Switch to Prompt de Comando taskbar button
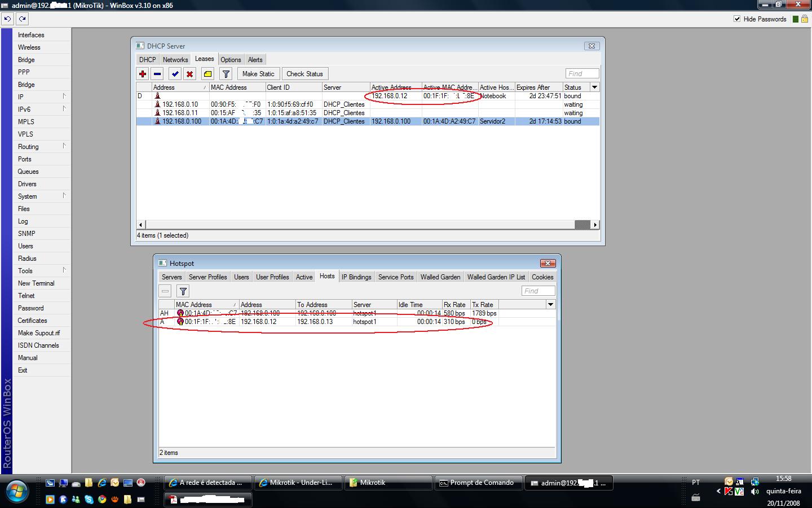This screenshot has height=508, width=812. [478, 483]
